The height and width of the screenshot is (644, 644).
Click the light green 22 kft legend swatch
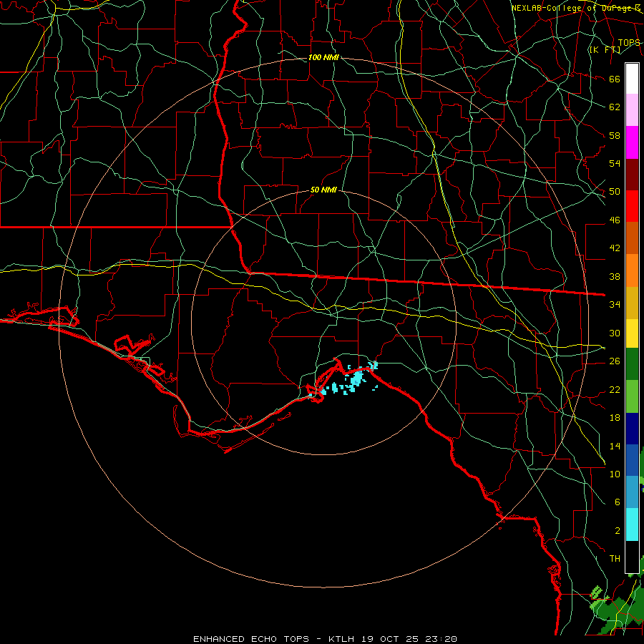tap(632, 396)
